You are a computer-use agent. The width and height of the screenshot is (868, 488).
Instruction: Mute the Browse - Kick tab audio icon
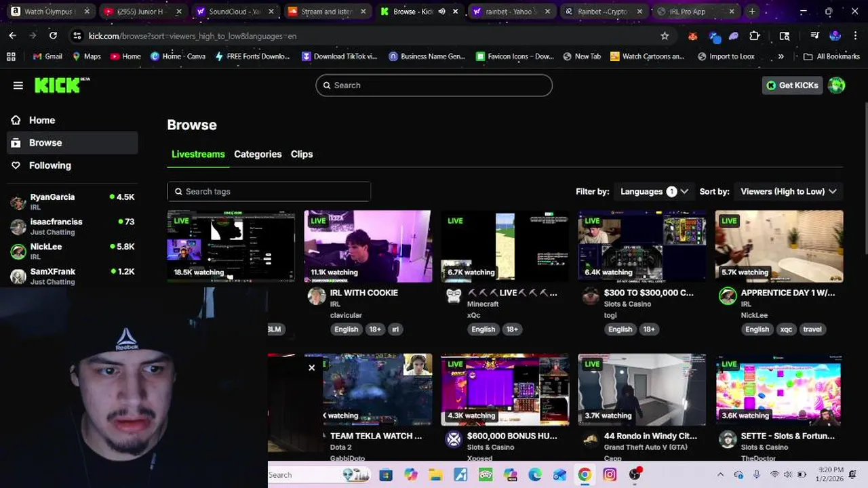442,12
